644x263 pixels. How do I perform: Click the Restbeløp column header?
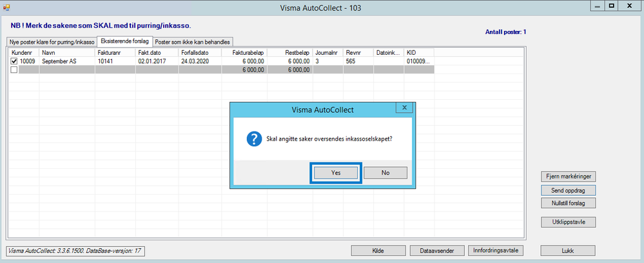(290, 53)
